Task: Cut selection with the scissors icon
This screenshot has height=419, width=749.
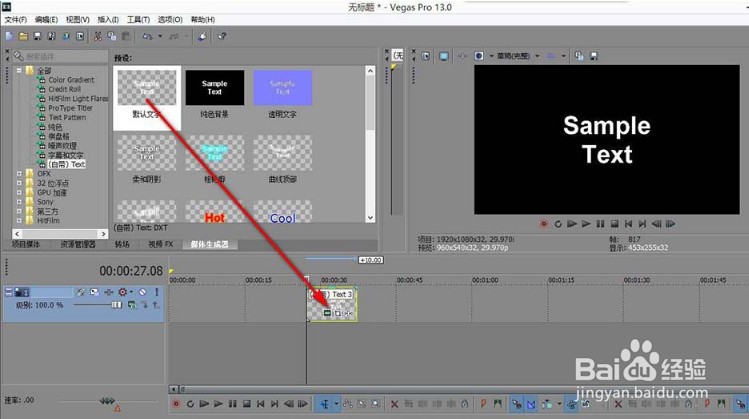Action: (x=97, y=36)
